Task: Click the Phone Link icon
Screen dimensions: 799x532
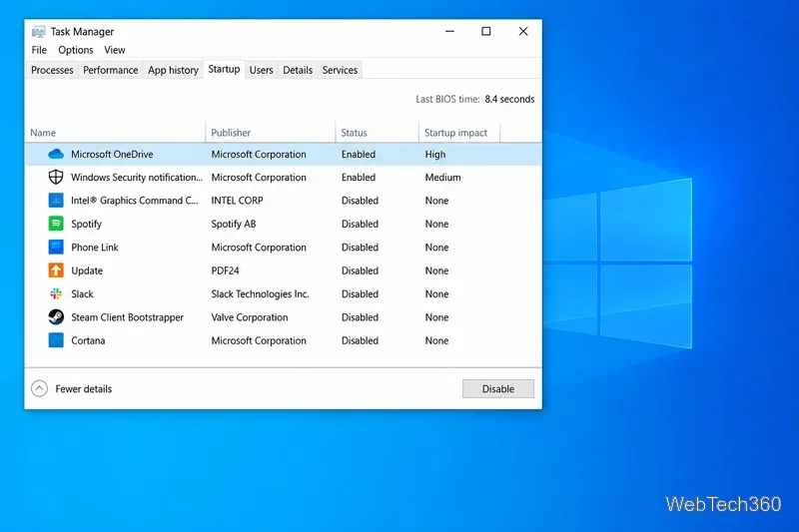Action: pos(56,247)
